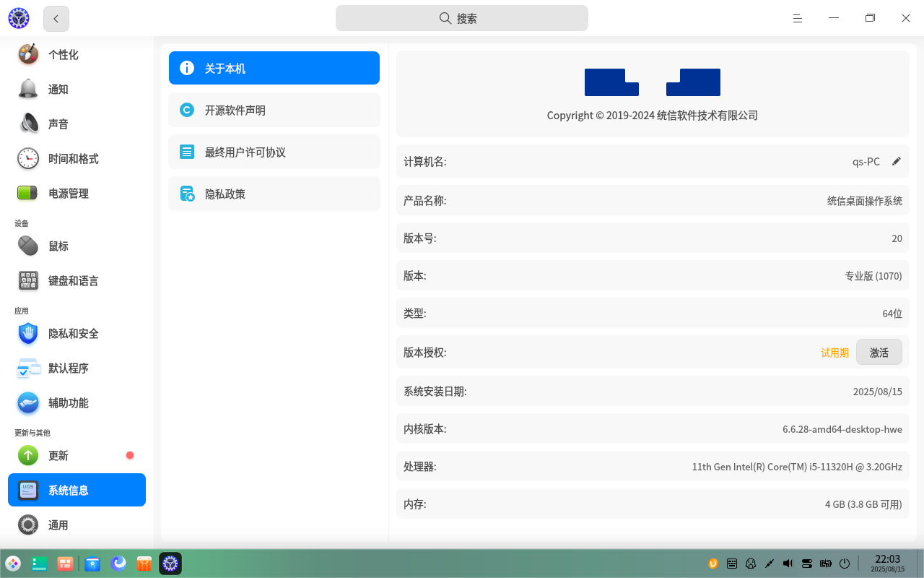Open Notification settings in sidebar
This screenshot has width=924, height=578.
[x=58, y=90]
